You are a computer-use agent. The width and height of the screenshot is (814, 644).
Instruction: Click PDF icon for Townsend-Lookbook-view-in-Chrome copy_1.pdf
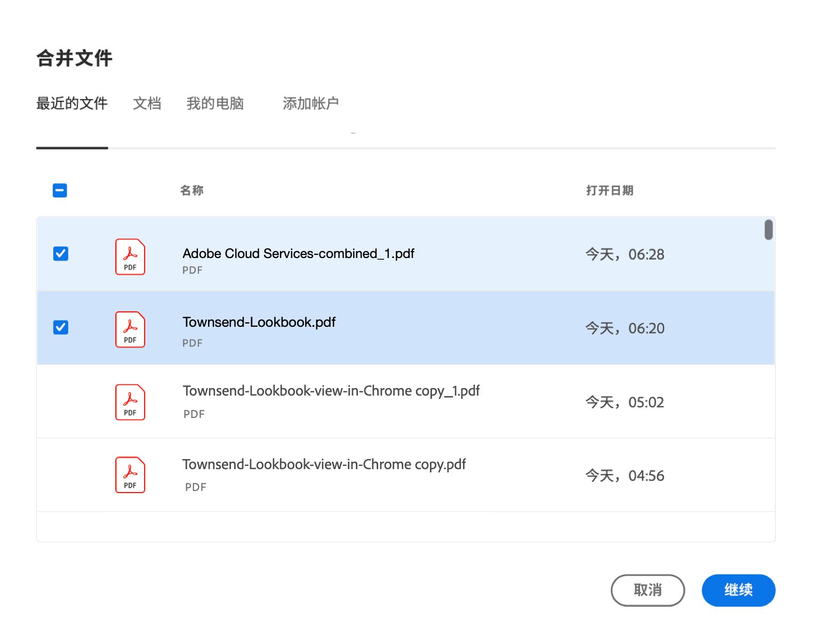click(x=130, y=402)
